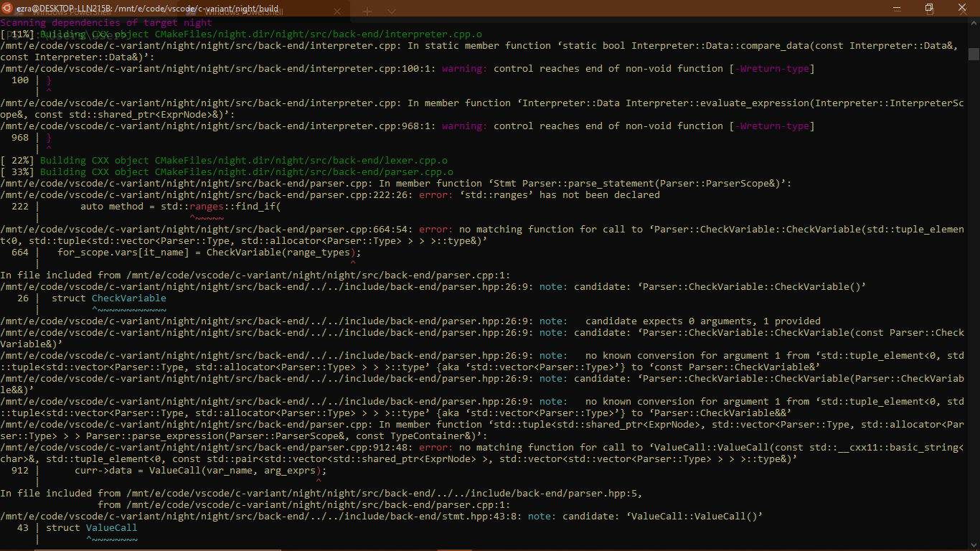Screen dimensions: 980x551
Task: Click the PowerShell icon on the second background tab
Action: pyautogui.click(x=191, y=12)
